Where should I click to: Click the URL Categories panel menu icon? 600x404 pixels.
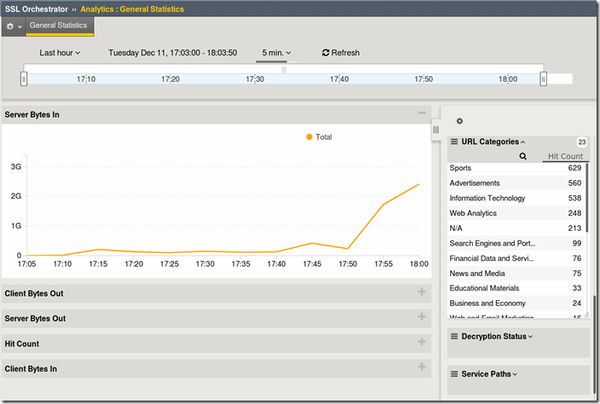tap(454, 142)
